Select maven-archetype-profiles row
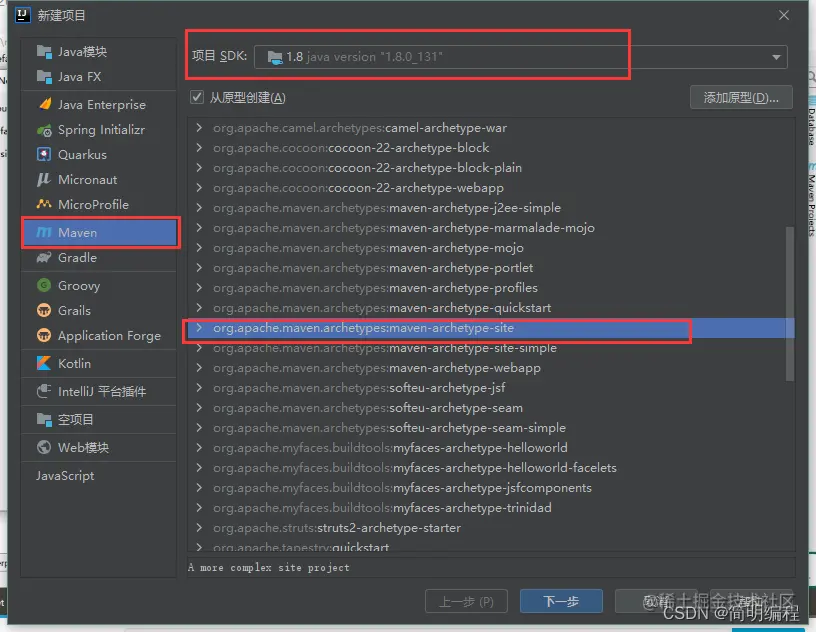This screenshot has width=816, height=632. coord(491,287)
